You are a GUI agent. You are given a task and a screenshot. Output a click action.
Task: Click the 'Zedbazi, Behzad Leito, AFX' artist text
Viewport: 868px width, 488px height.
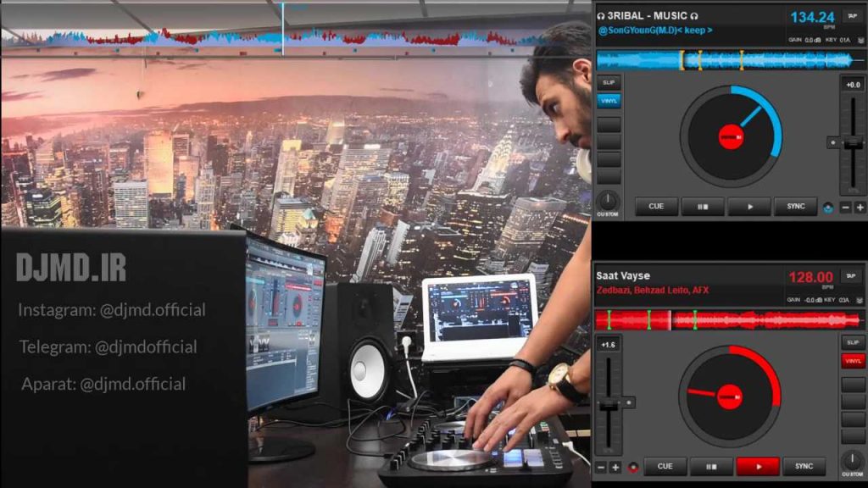click(652, 290)
